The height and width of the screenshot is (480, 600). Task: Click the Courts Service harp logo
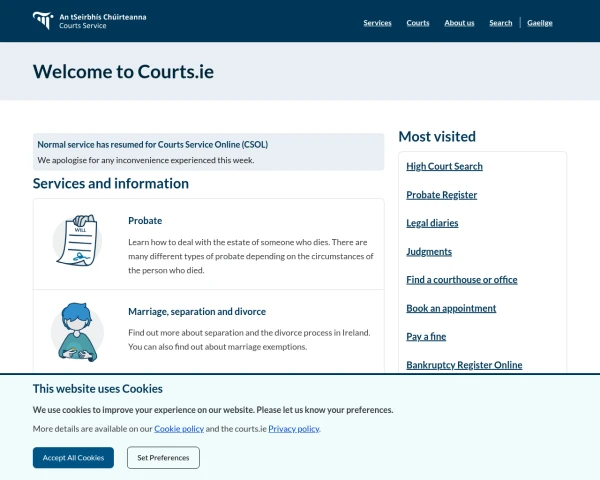43,20
